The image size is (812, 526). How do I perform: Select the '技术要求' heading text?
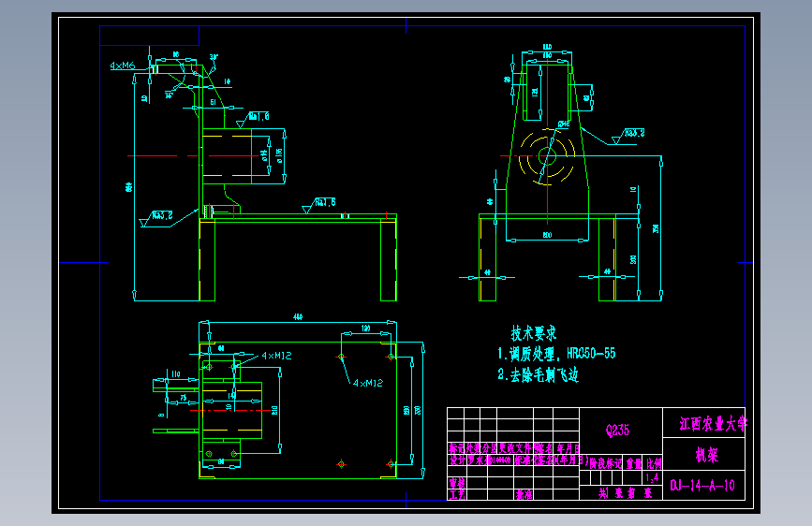click(x=534, y=333)
